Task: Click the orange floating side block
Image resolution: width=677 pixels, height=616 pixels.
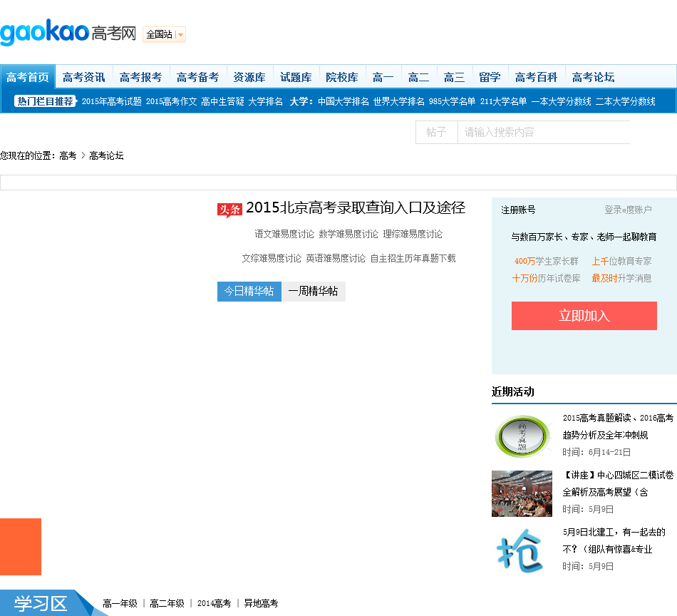Action: pos(21,547)
